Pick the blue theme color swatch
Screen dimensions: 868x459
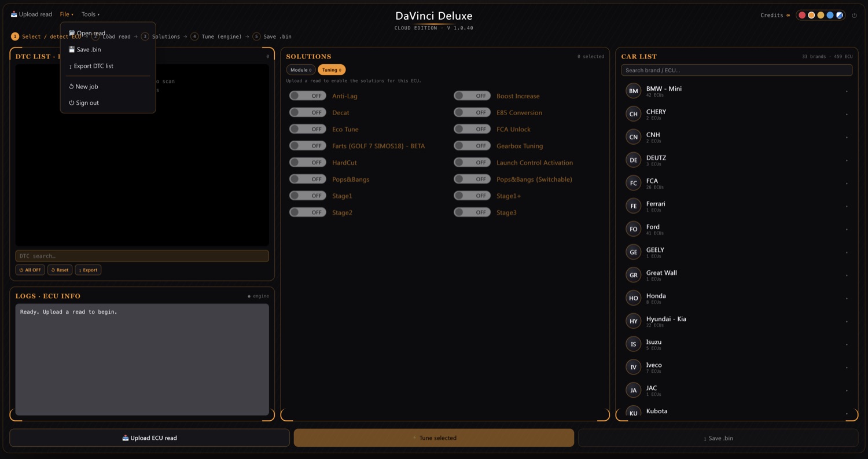click(x=830, y=15)
